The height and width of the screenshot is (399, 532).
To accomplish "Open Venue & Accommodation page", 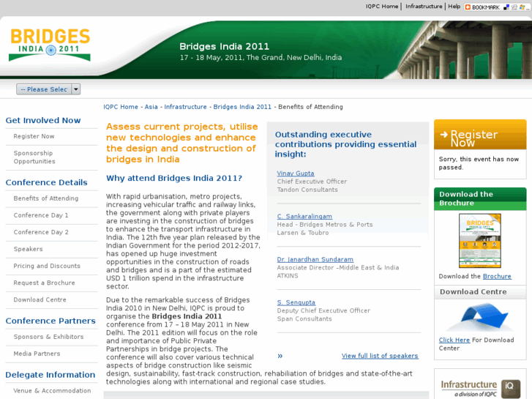I will click(x=52, y=391).
